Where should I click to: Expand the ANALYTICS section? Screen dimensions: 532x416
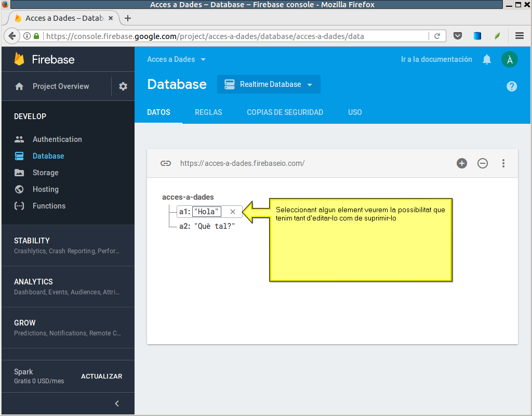[68, 287]
